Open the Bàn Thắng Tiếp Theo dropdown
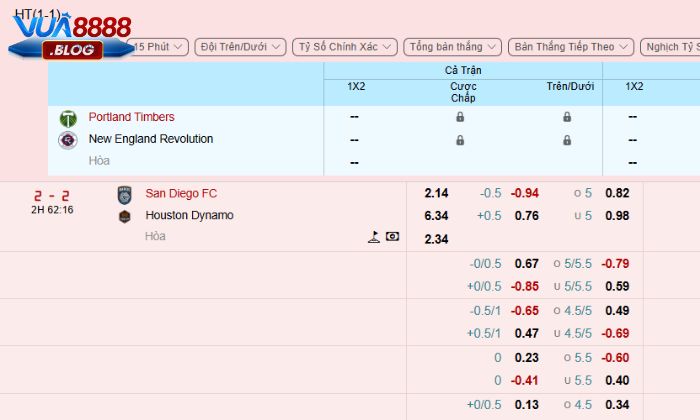Viewport: 700px width, 420px height. 570,47
